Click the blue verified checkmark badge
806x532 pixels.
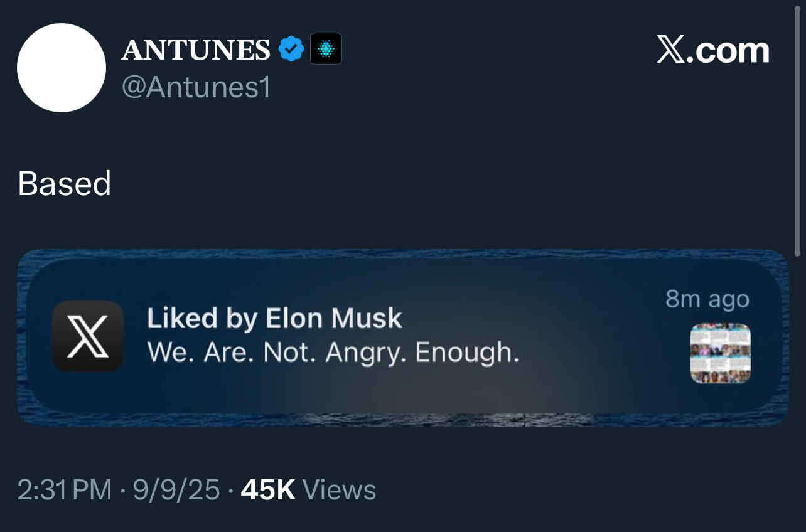point(291,49)
